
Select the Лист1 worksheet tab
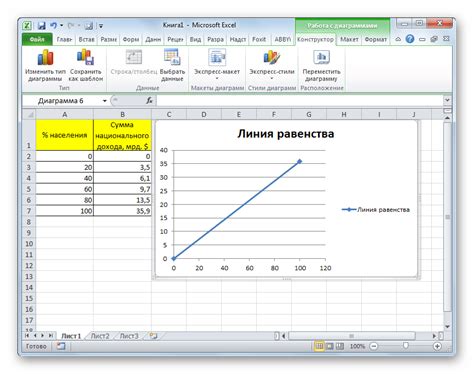[71, 336]
